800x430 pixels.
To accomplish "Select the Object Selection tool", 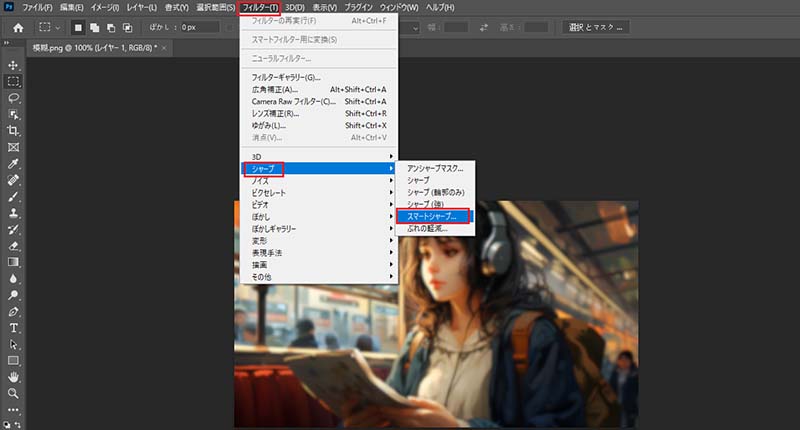I will pos(13,114).
